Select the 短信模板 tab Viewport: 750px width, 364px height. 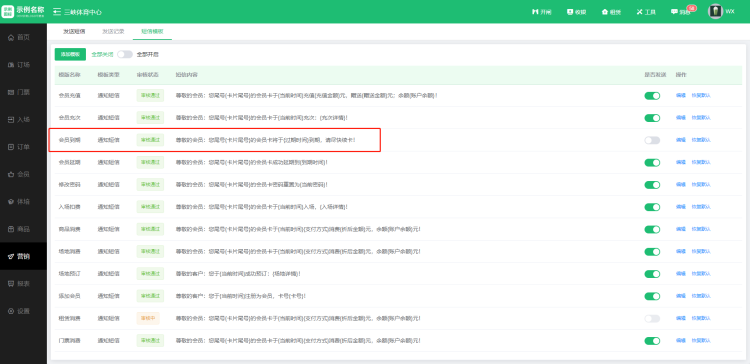pyautogui.click(x=152, y=32)
